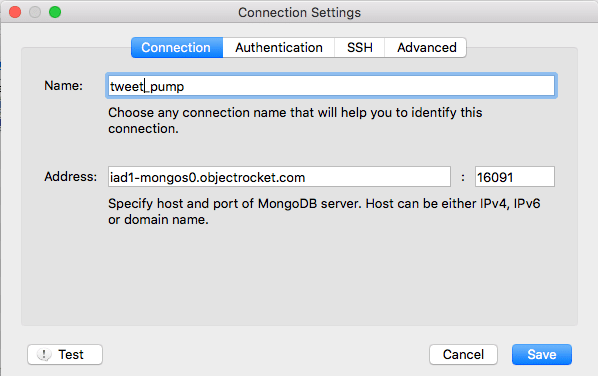598x376 pixels.
Task: Open the SSH tab
Action: point(360,48)
